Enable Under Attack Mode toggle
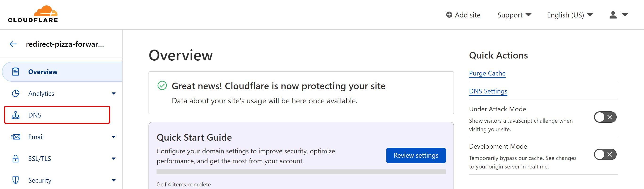 click(605, 117)
